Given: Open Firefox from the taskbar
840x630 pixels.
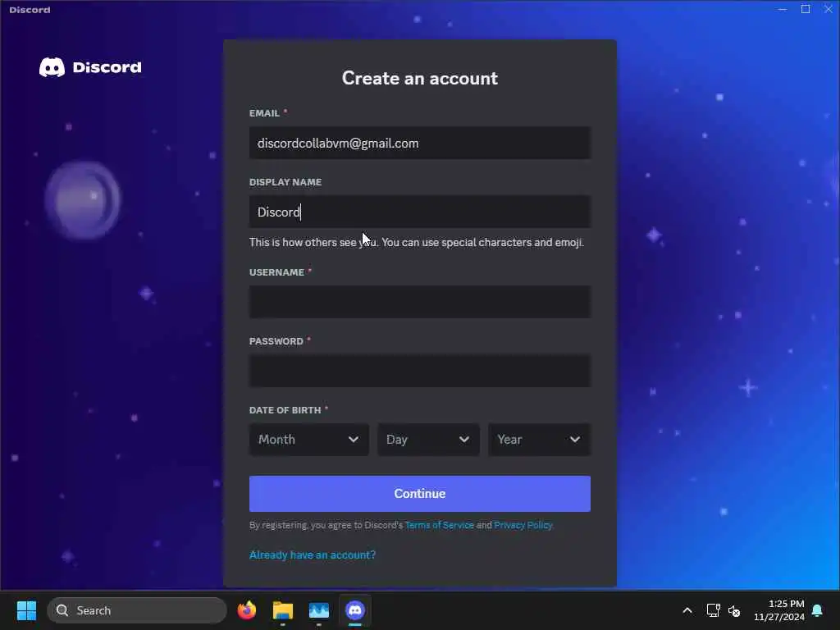Looking at the screenshot, I should pos(247,610).
